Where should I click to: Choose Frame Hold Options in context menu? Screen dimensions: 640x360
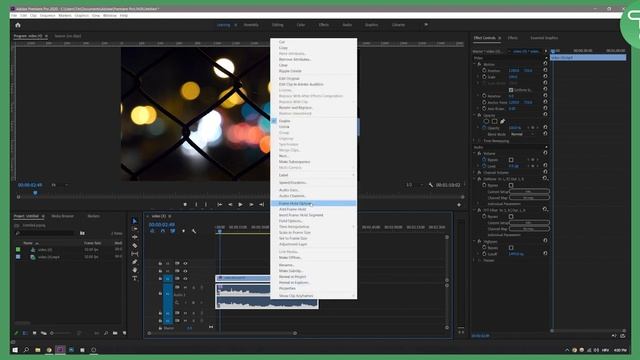click(x=313, y=203)
